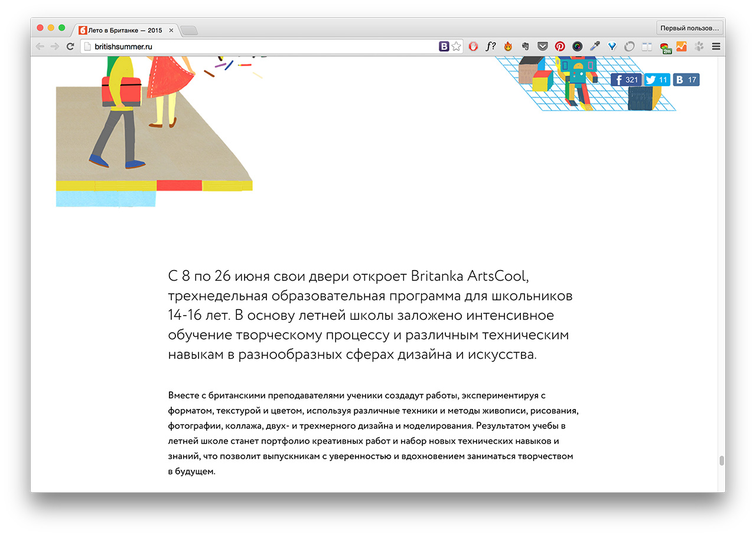Open the Evernote elephant extension

pyautogui.click(x=524, y=46)
